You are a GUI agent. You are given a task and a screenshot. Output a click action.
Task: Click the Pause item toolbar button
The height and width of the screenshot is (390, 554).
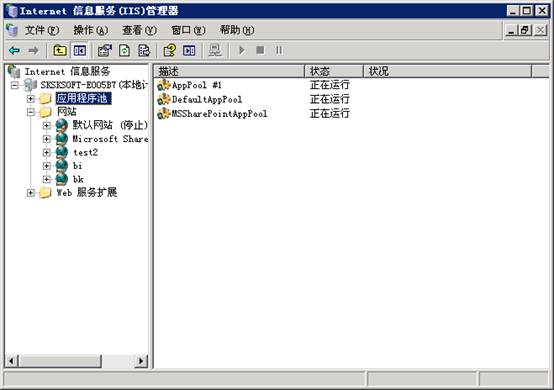point(279,51)
